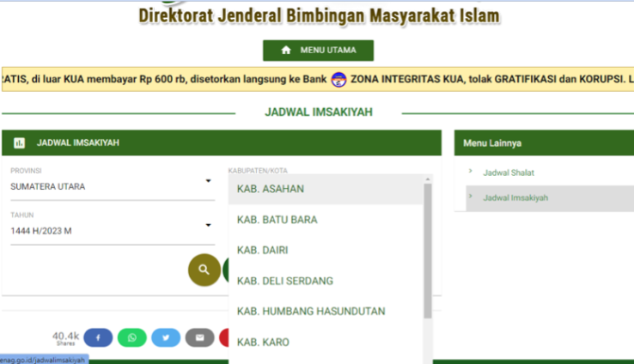Select KAB. ASAHAN from the list
The height and width of the screenshot is (364, 634).
pyautogui.click(x=326, y=189)
